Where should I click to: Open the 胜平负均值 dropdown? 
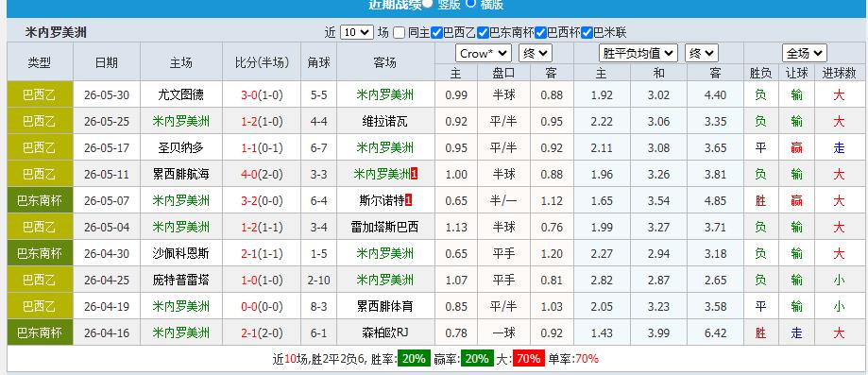point(638,54)
